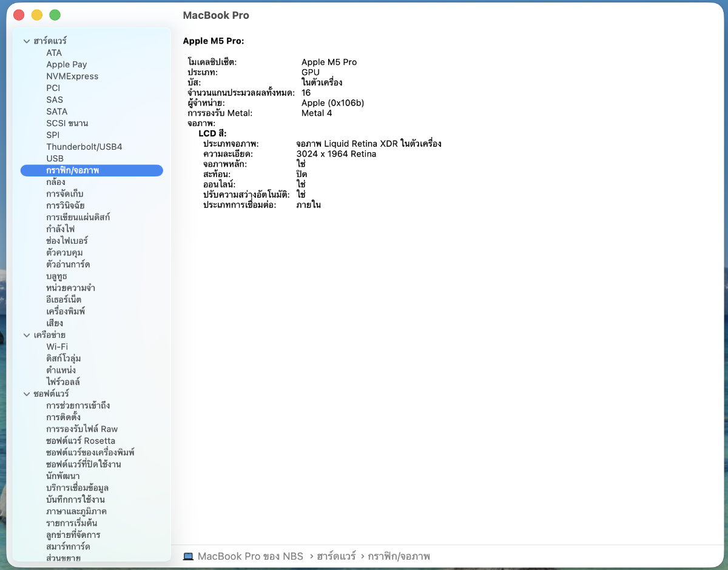Open the NVMExpress hardware entry
This screenshot has height=570, width=728.
[72, 76]
